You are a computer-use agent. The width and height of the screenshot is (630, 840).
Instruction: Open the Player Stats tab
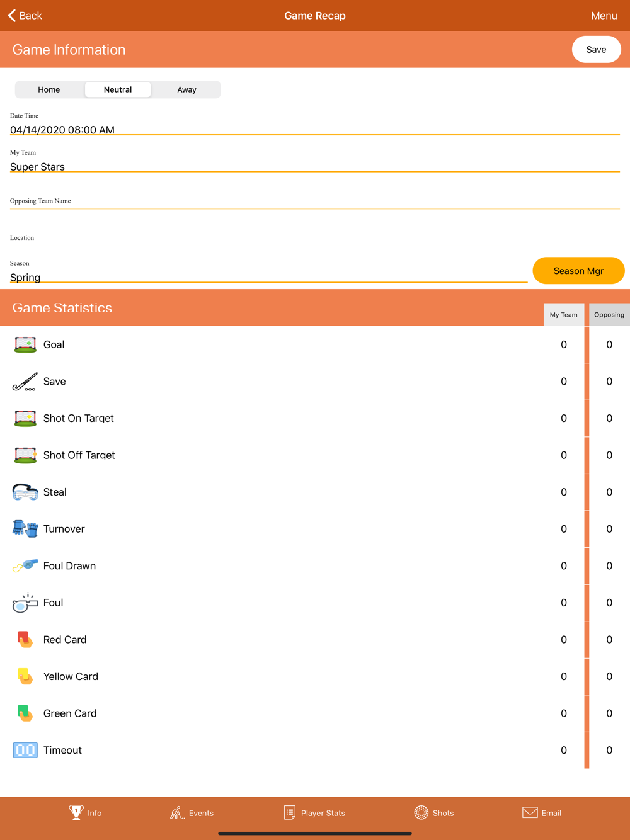pos(314,813)
